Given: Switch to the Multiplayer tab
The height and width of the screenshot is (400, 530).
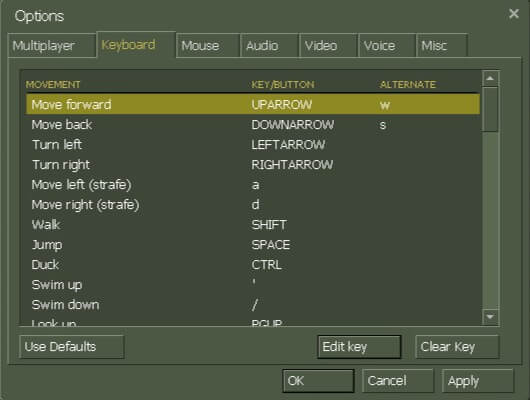Looking at the screenshot, I should pyautogui.click(x=52, y=46).
